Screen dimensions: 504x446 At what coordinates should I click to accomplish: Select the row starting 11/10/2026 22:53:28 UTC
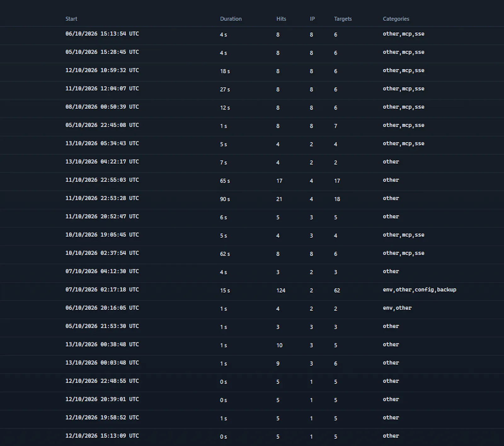click(252, 200)
